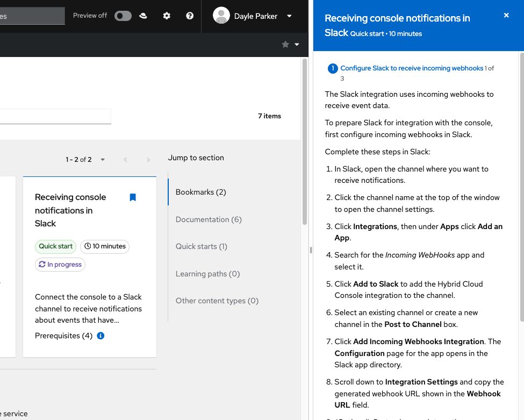The image size is (524, 420).
Task: Jump to the Documentation (6) section
Action: tap(209, 219)
